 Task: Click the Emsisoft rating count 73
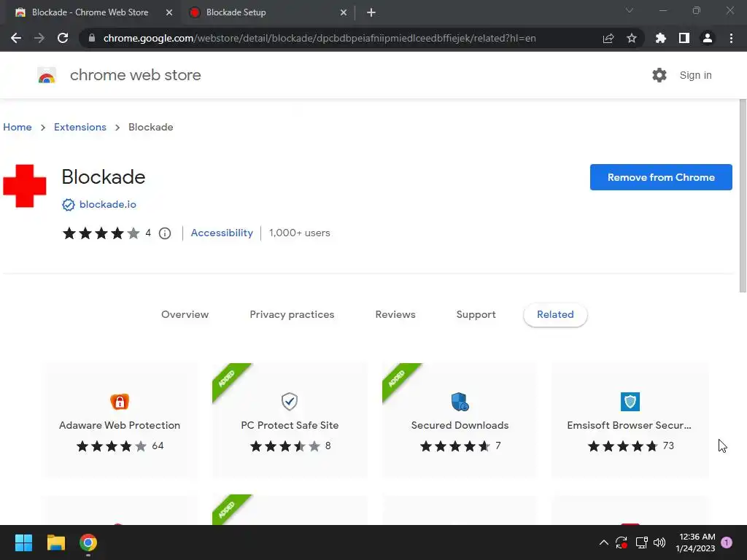click(x=668, y=446)
